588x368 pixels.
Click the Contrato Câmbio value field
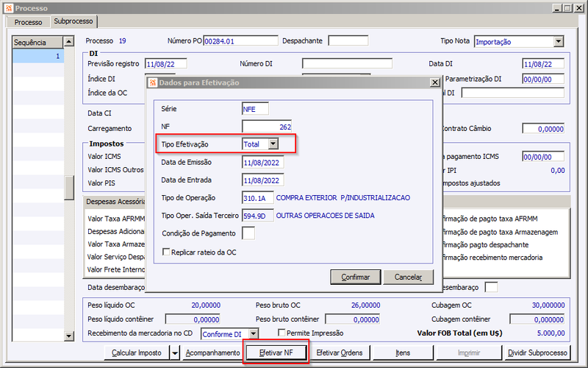point(543,129)
